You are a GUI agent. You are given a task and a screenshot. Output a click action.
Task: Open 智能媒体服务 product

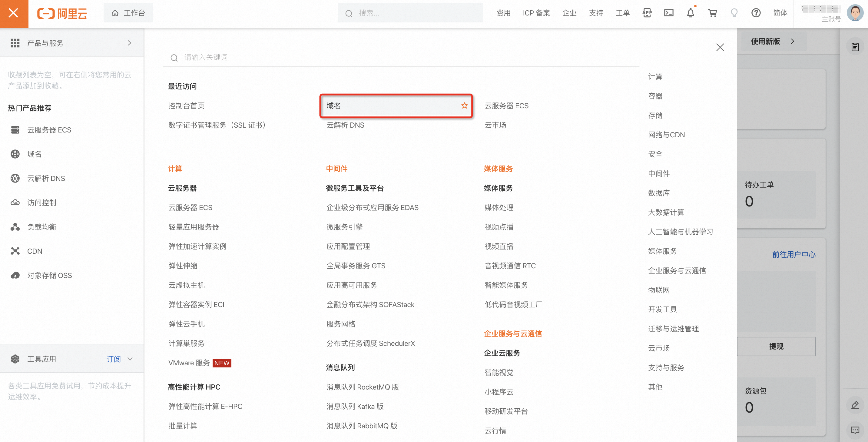[x=506, y=285]
